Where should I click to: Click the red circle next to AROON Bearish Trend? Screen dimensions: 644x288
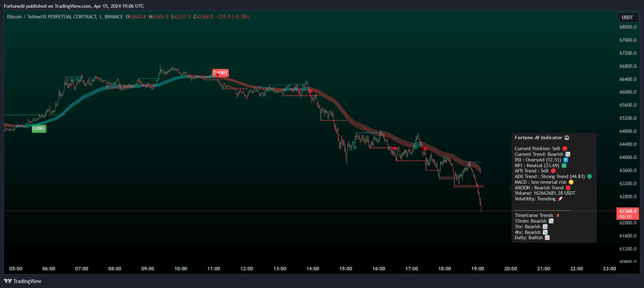click(x=568, y=188)
